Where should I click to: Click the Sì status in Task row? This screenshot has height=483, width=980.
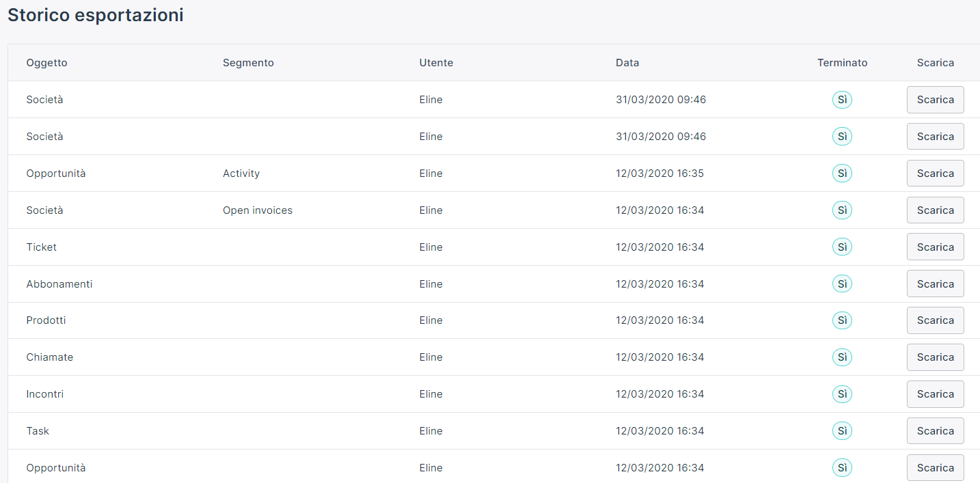pos(842,430)
